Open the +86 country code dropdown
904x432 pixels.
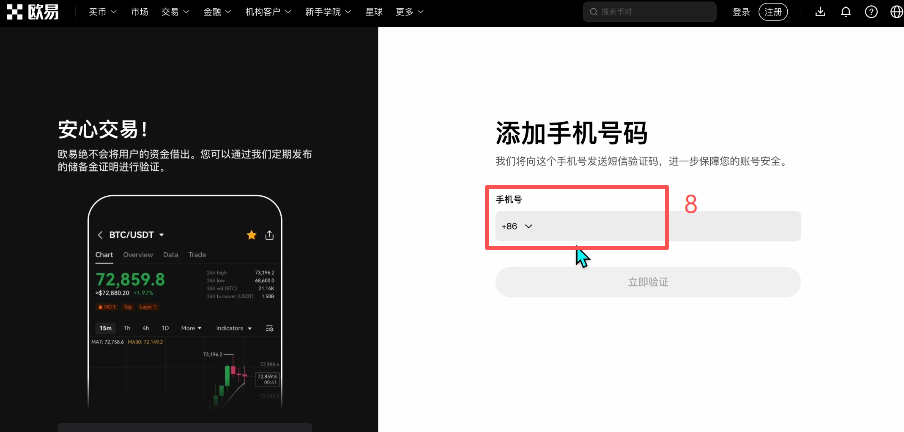click(x=517, y=226)
